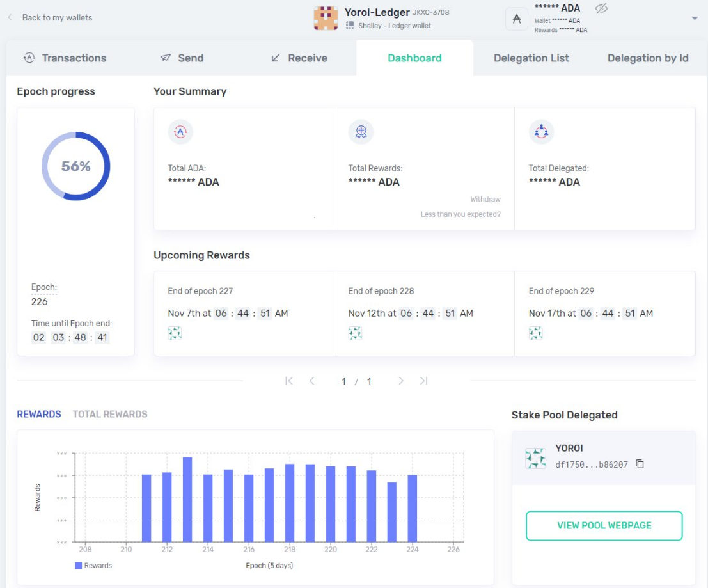This screenshot has height=588, width=708.
Task: Jump to first rewards page
Action: click(x=289, y=381)
